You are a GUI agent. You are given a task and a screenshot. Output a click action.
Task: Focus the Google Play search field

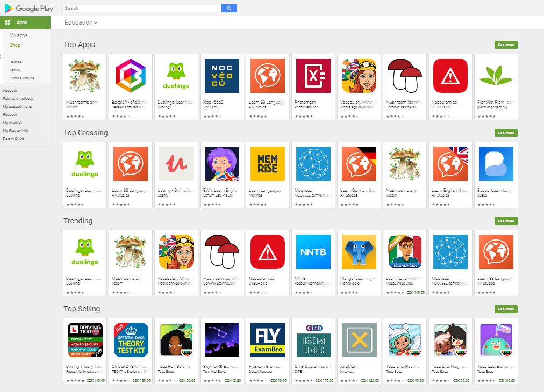click(142, 8)
